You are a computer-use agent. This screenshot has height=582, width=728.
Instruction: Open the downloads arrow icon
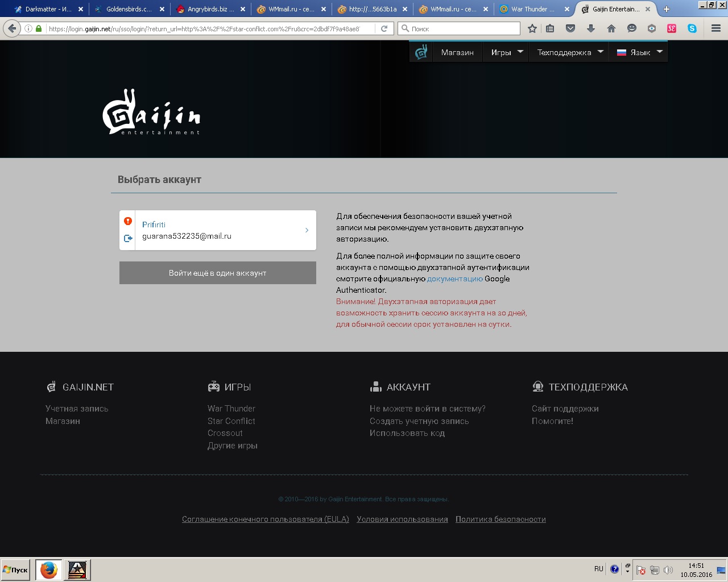591,28
